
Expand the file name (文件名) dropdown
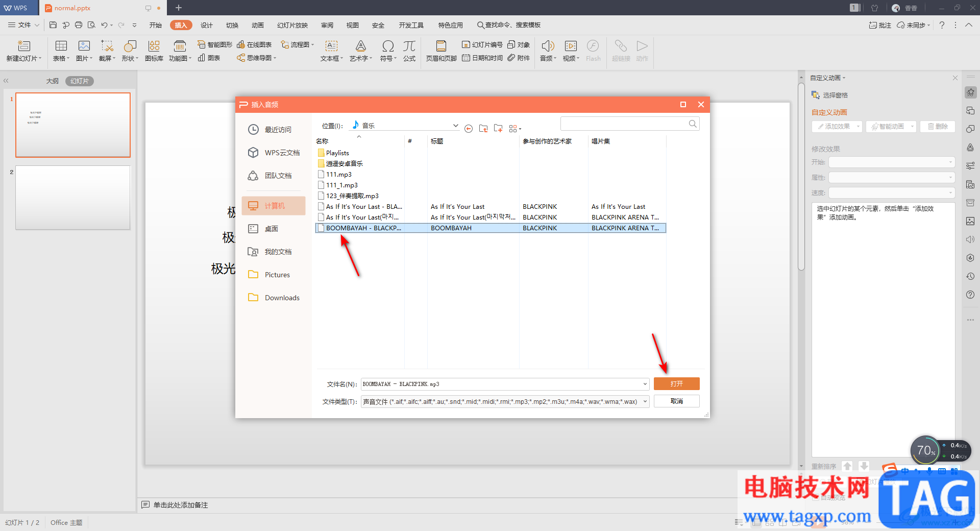pos(645,384)
